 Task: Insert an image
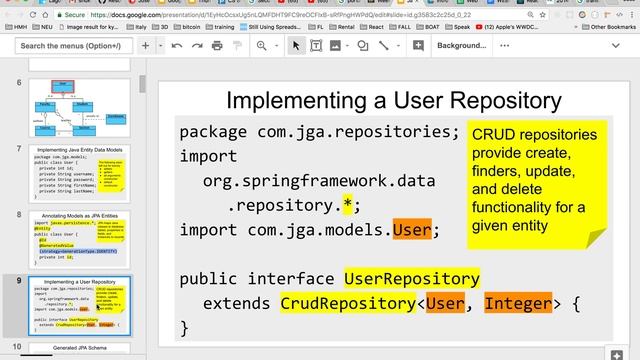335,46
